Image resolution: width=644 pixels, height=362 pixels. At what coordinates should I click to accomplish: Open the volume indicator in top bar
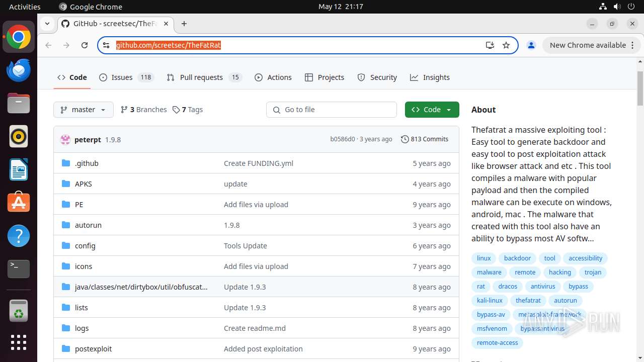617,7
